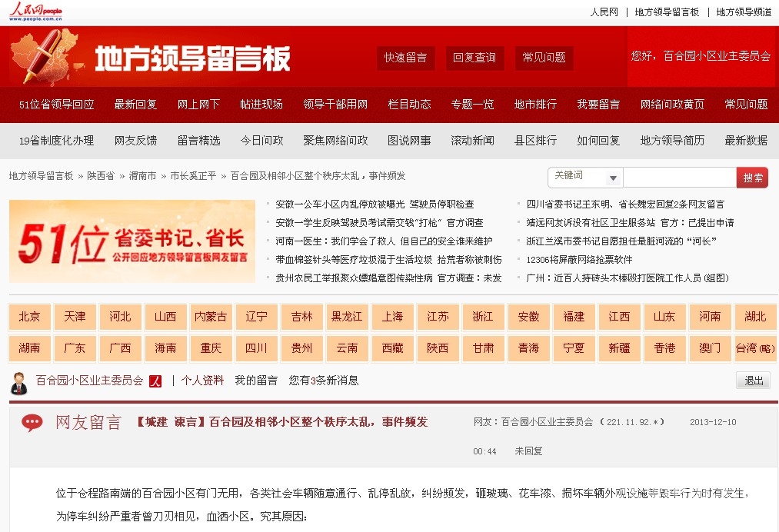Open 栏目动态 menu item
Screen dimensions: 779x532
tap(409, 105)
